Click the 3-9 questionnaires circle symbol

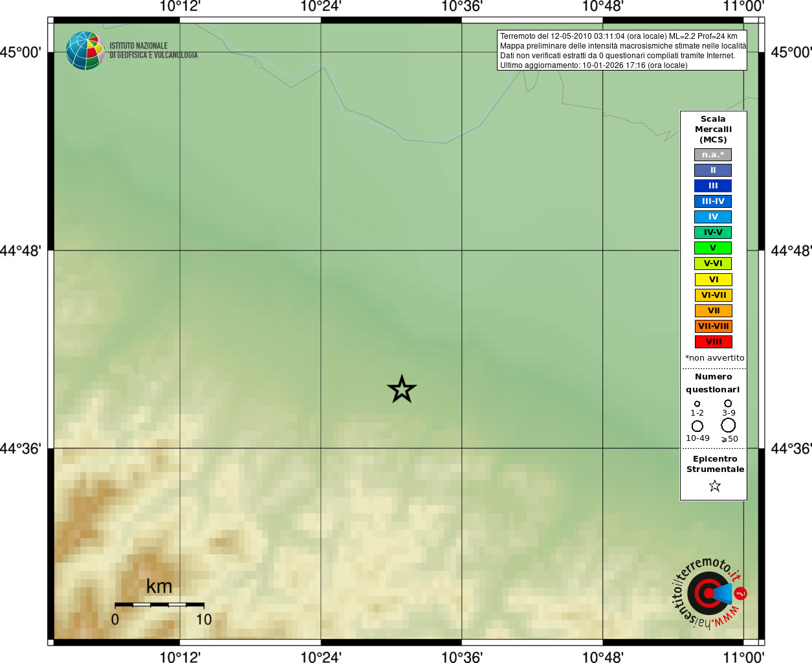(x=728, y=403)
